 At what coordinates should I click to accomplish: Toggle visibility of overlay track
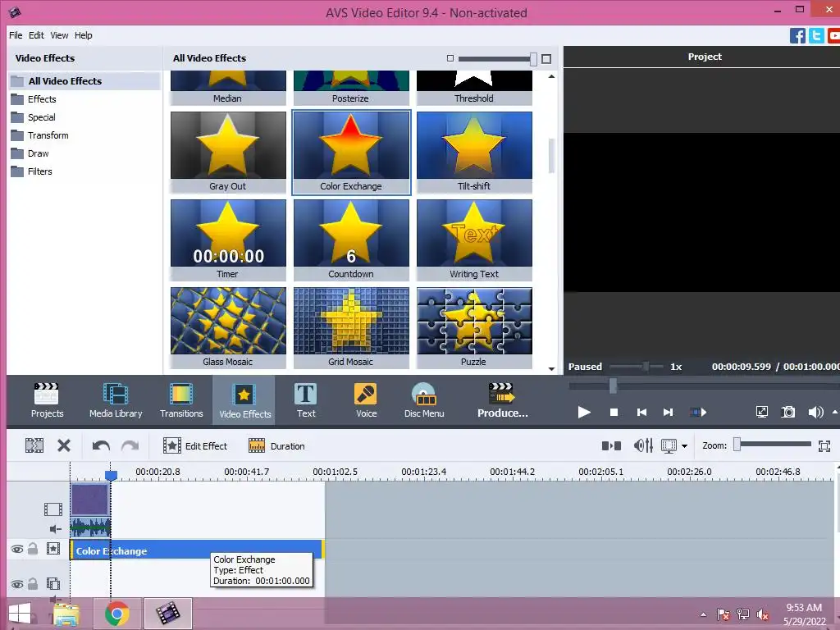pyautogui.click(x=17, y=584)
